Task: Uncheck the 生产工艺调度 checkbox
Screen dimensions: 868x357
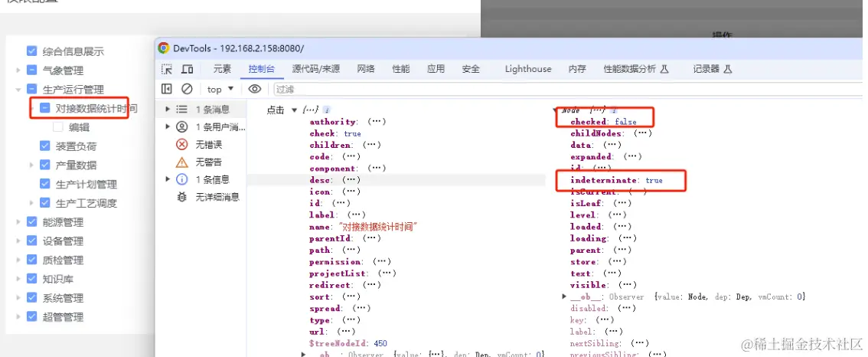Action: coord(45,203)
